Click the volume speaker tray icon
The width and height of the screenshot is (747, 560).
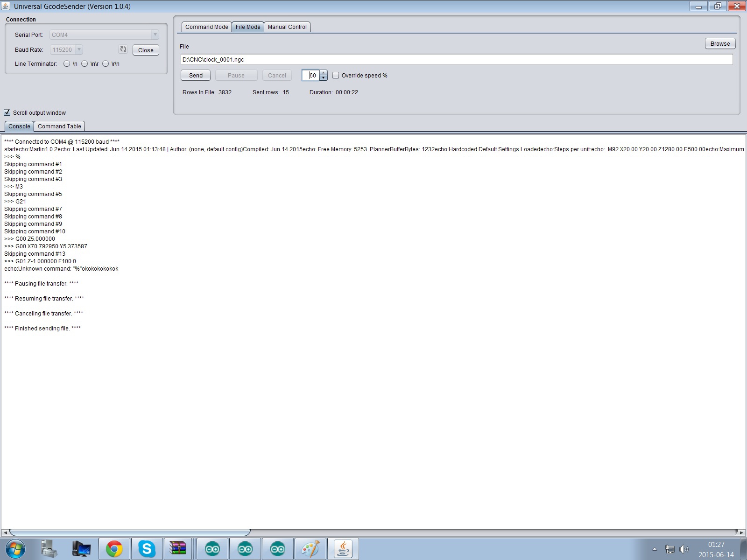point(684,549)
